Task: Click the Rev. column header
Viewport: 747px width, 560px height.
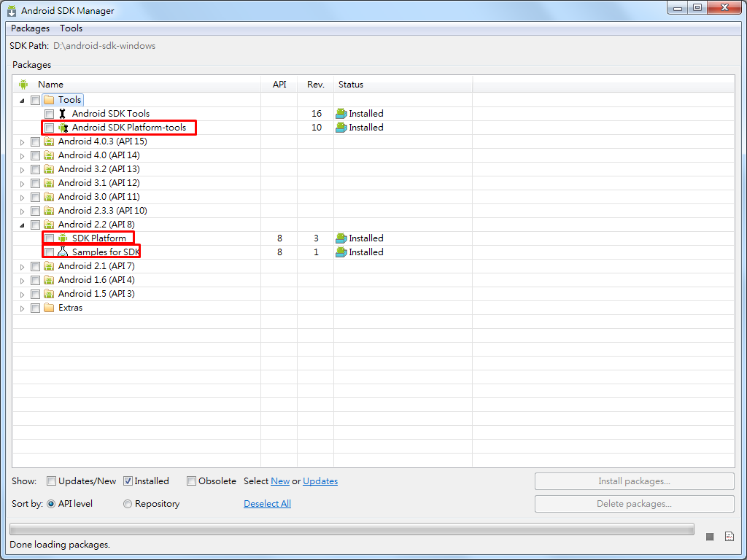Action: tap(315, 85)
